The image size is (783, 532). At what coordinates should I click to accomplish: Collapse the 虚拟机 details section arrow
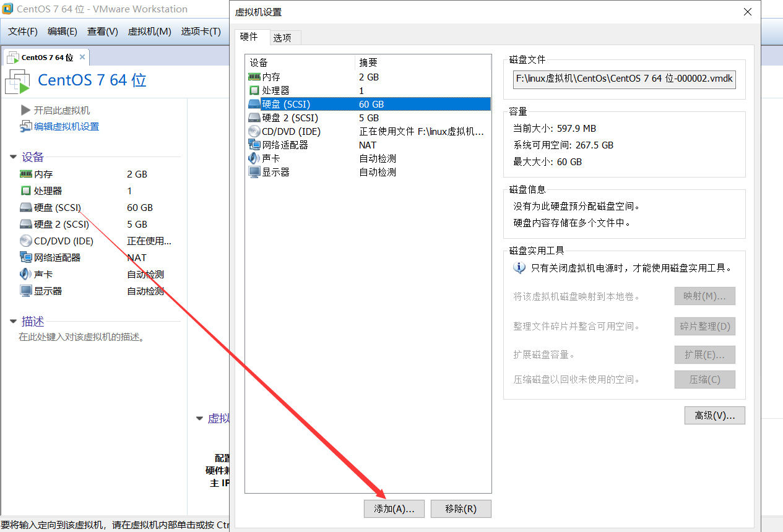click(x=199, y=419)
